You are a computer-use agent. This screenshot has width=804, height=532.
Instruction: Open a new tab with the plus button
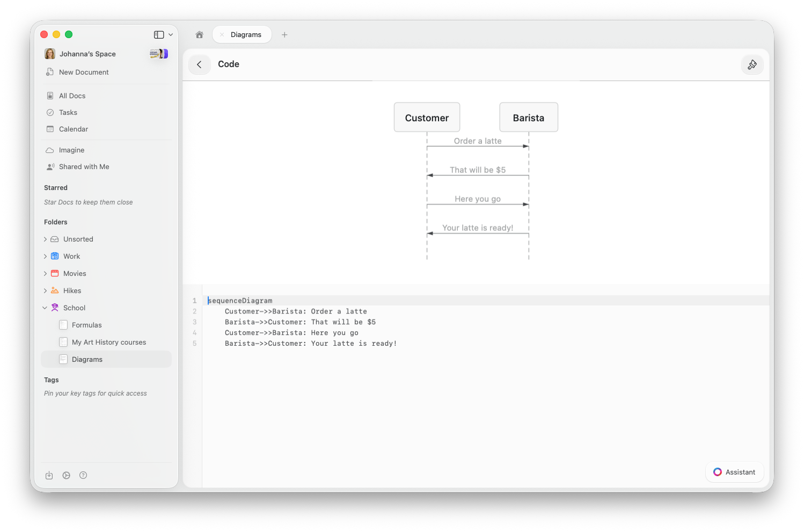click(284, 34)
